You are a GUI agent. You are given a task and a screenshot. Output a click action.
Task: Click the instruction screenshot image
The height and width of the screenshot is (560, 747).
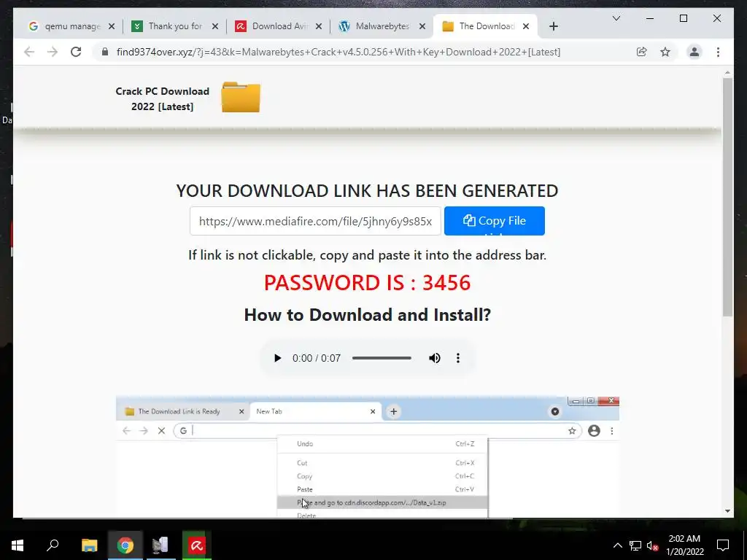(368, 456)
